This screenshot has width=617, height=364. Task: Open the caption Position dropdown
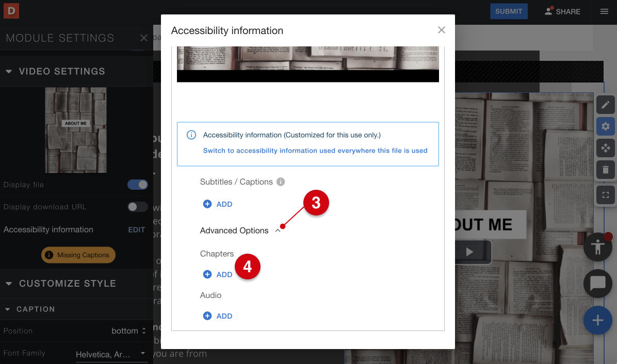pos(128,331)
